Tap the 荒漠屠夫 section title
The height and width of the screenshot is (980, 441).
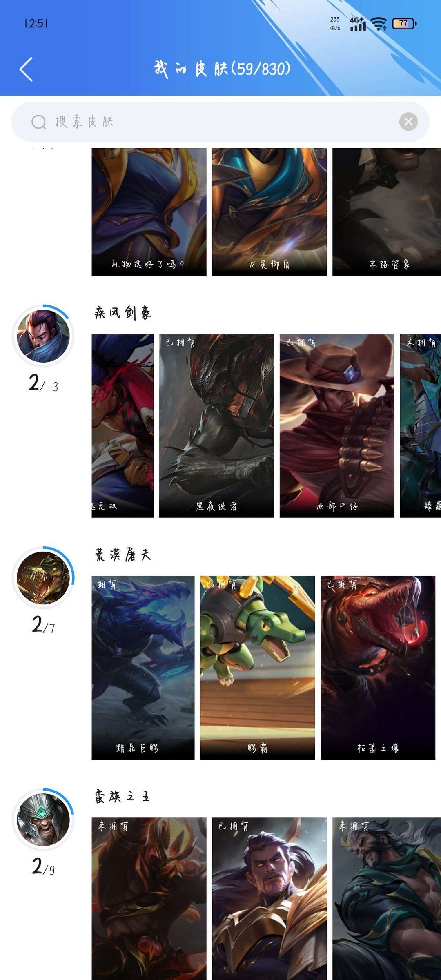click(x=123, y=555)
